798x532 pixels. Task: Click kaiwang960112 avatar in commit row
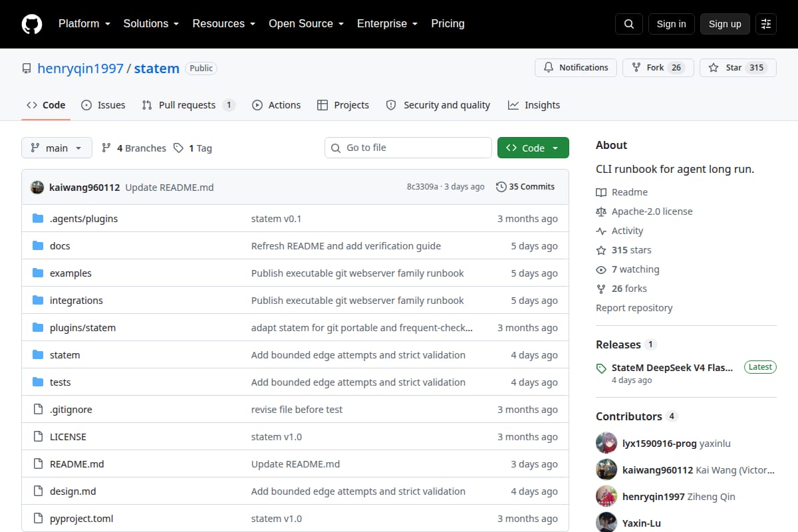click(37, 188)
